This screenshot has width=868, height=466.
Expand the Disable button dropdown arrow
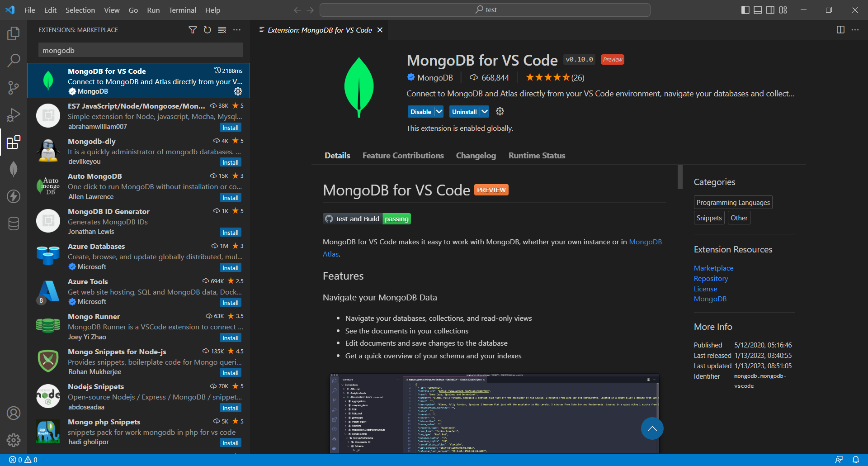(x=439, y=111)
